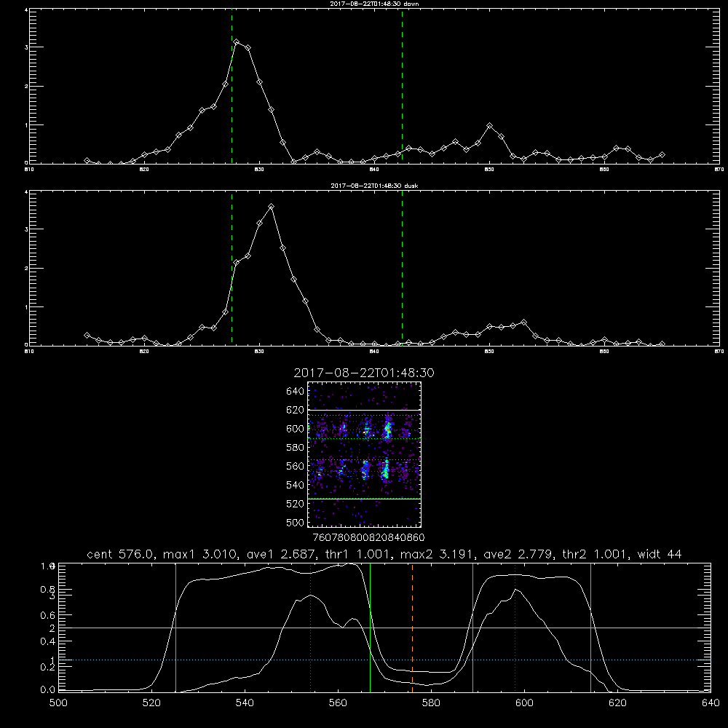Click the 620 label on the bottom plot x-axis
The image size is (728, 728).
click(x=617, y=703)
